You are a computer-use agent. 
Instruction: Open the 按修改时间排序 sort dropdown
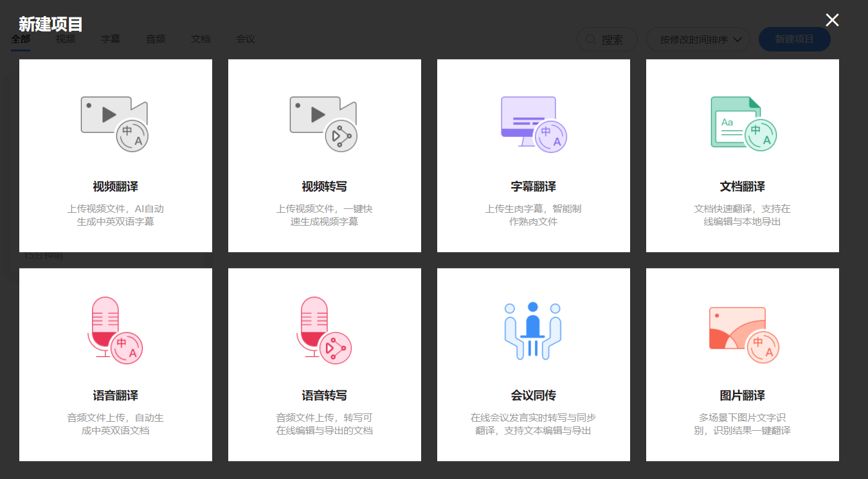pyautogui.click(x=698, y=39)
